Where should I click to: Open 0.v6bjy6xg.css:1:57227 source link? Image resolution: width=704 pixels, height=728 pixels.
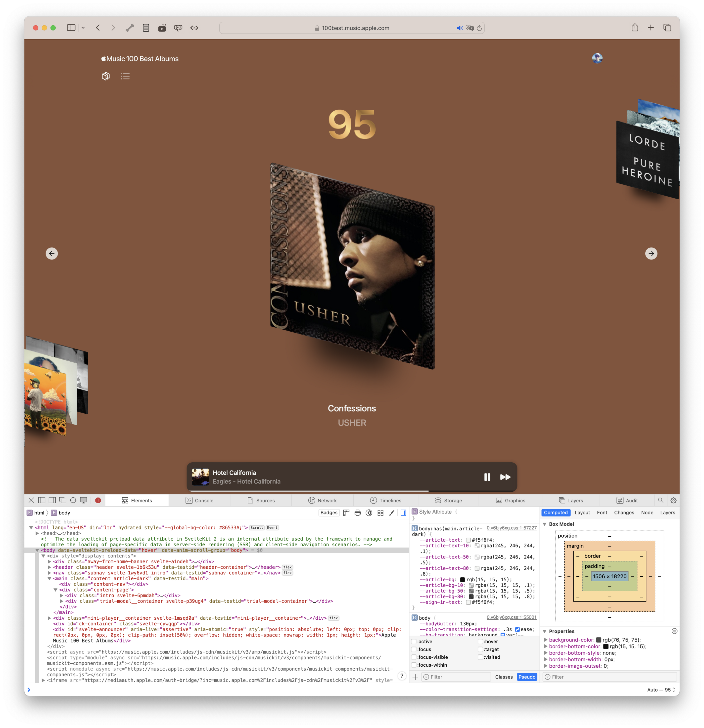coord(512,528)
